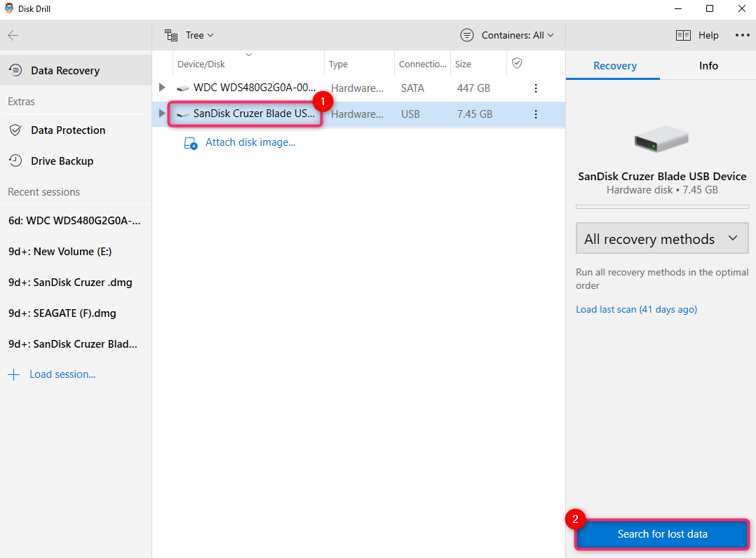Viewport: 756px width, 558px height.
Task: Click the Containers filter icon
Action: 467,35
